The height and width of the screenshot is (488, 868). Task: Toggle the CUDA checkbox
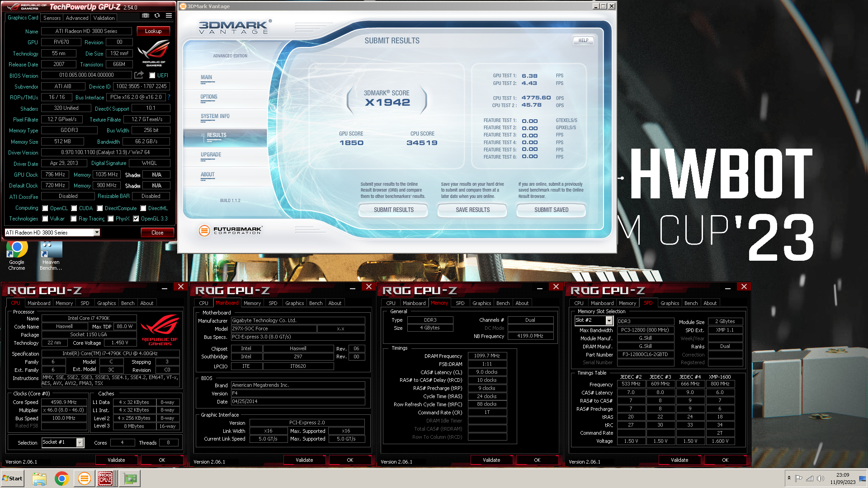pyautogui.click(x=74, y=208)
